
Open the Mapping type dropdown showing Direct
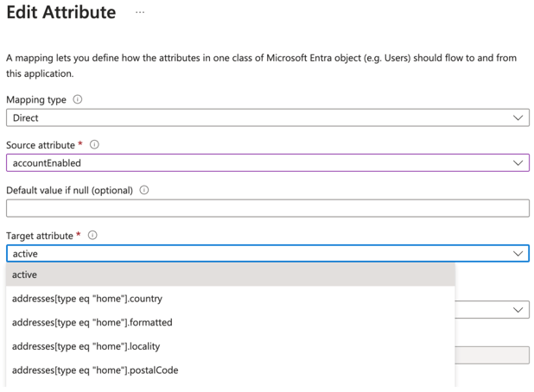(x=259, y=118)
